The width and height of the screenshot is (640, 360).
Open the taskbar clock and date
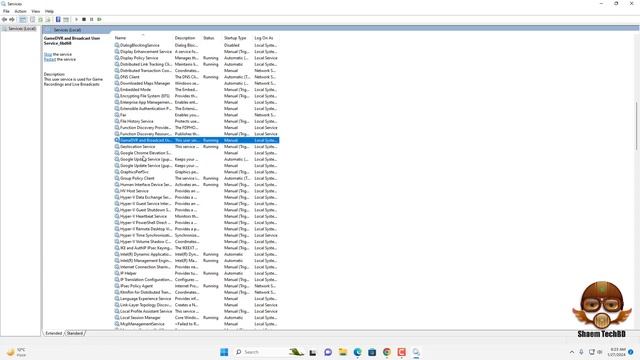(617, 352)
